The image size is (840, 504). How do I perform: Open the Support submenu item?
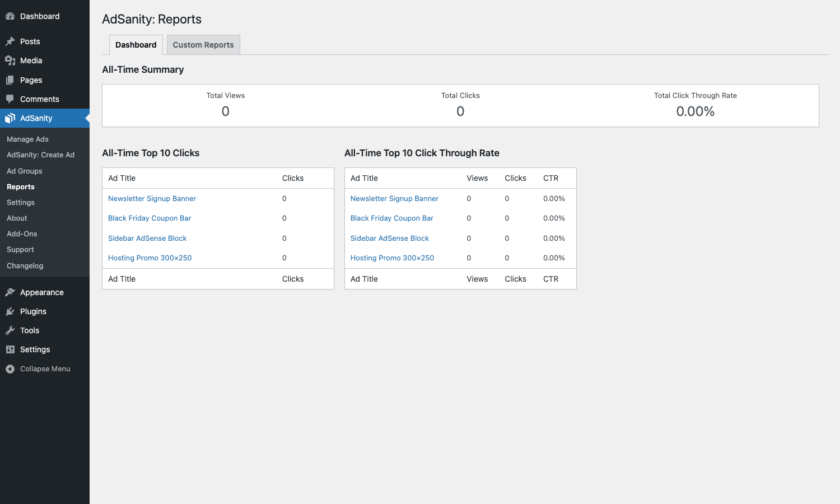coord(20,249)
